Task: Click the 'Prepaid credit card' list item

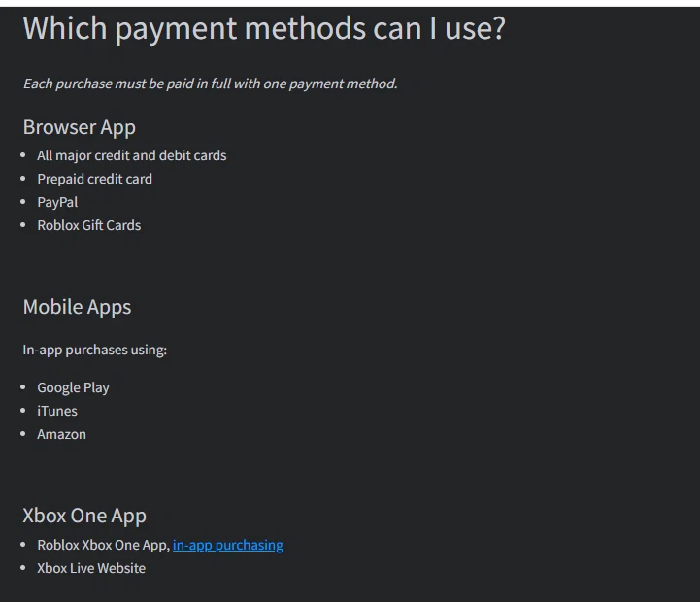Action: pos(94,179)
